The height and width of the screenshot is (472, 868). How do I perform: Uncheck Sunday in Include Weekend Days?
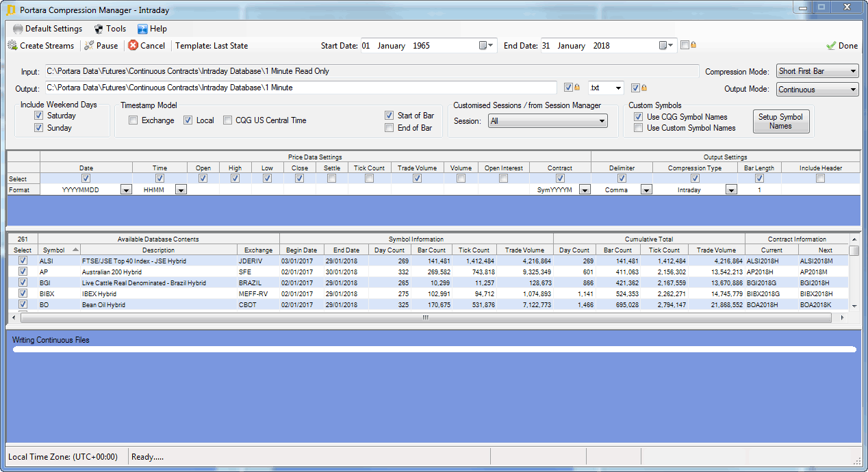(39, 128)
